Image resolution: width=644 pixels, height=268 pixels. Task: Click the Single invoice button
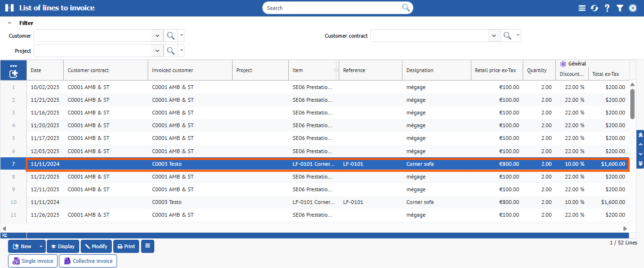click(x=33, y=261)
